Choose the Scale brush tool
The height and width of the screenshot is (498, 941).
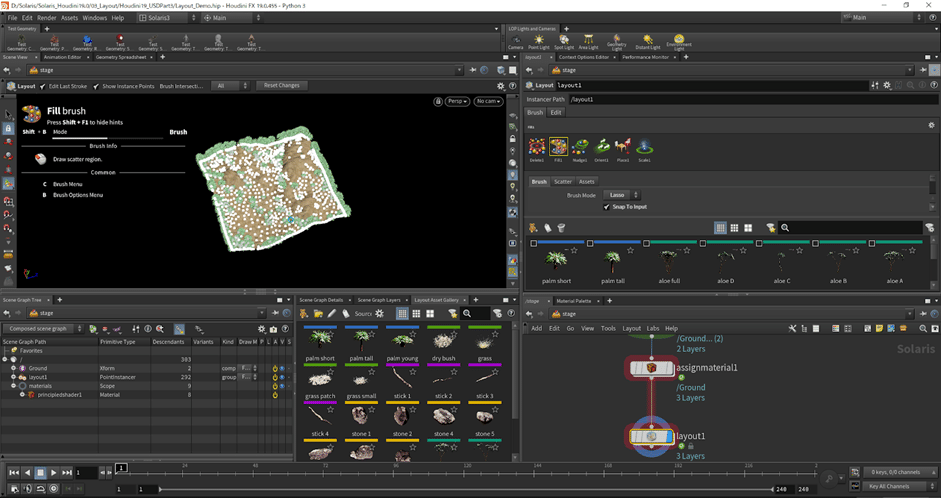click(x=644, y=147)
